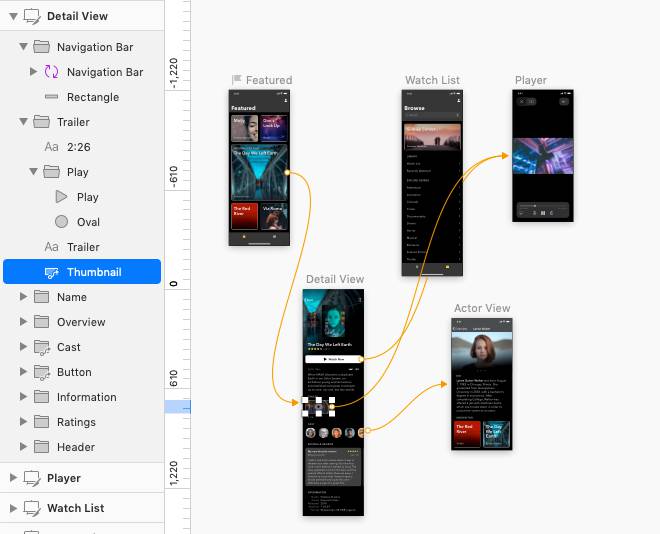This screenshot has width=660, height=534.
Task: Click the Featured artboard title on canvas
Action: (x=268, y=80)
